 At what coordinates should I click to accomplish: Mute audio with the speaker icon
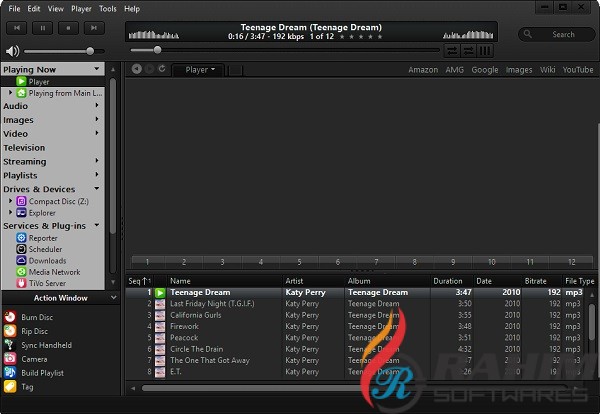click(x=13, y=51)
